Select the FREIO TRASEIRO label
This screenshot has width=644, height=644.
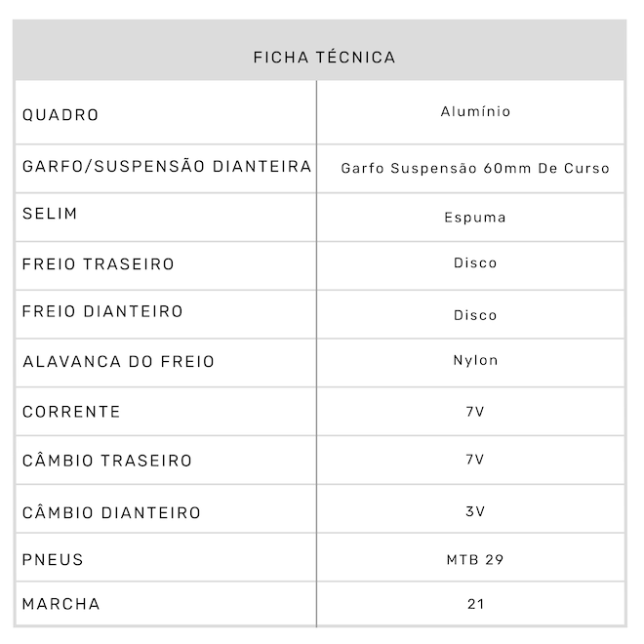coord(99,263)
